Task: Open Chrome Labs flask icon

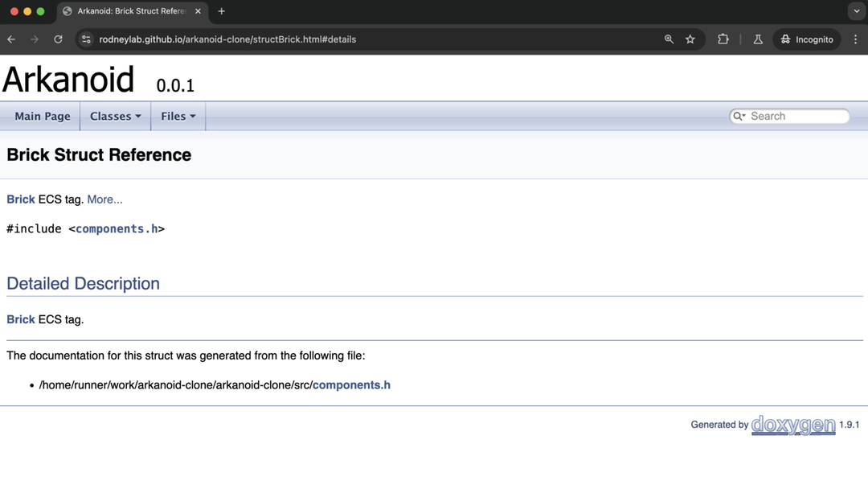Action: pos(758,39)
